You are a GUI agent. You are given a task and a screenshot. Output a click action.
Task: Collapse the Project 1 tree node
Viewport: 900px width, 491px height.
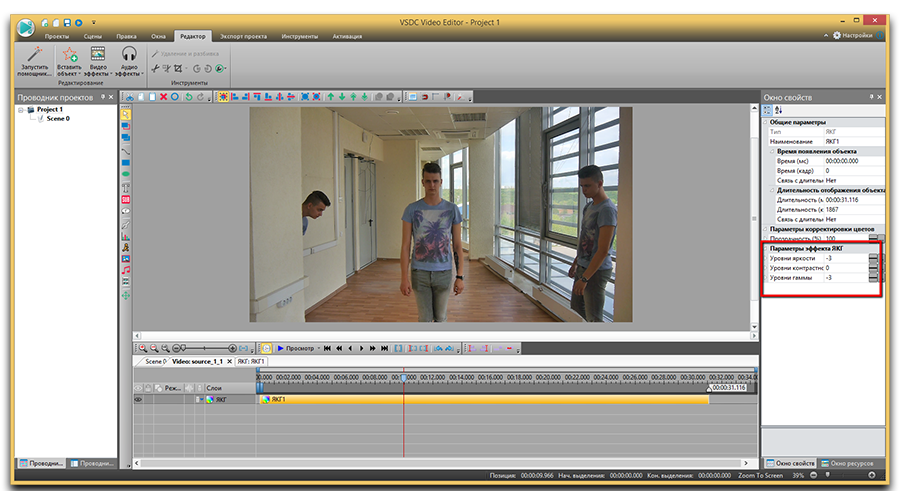pos(21,110)
